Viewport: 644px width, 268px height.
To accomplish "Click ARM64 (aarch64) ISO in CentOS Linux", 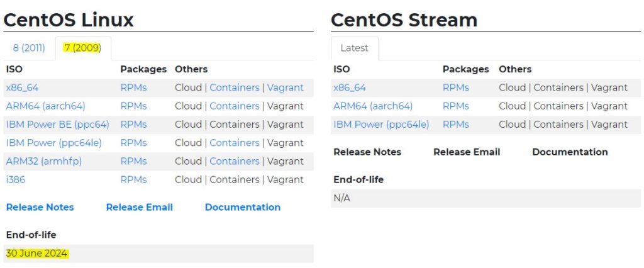I will pyautogui.click(x=45, y=106).
